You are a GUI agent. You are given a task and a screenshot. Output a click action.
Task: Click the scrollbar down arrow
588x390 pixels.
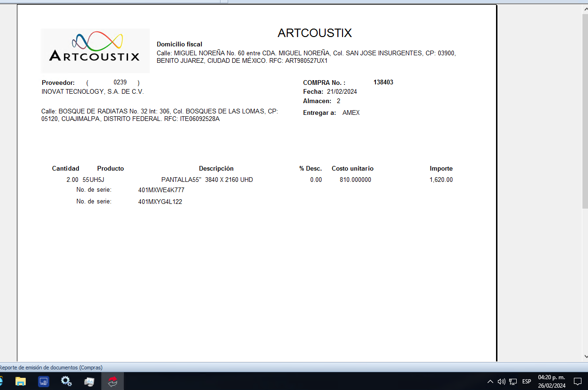pyautogui.click(x=585, y=357)
